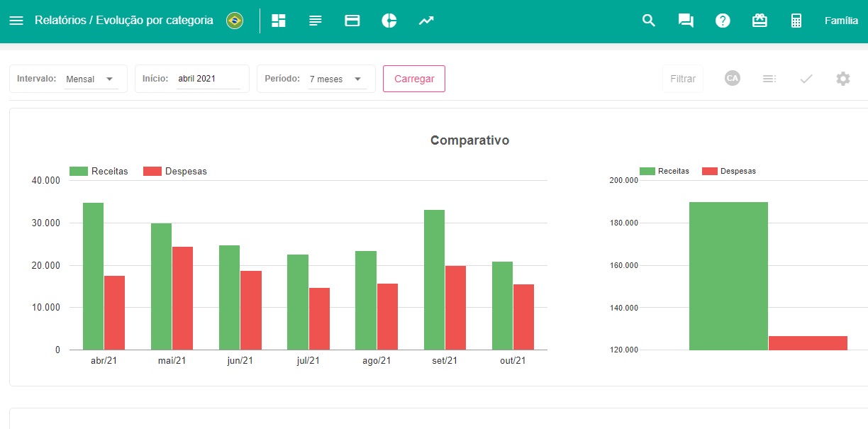Toggle Despesas series in main chart legend

[174, 171]
